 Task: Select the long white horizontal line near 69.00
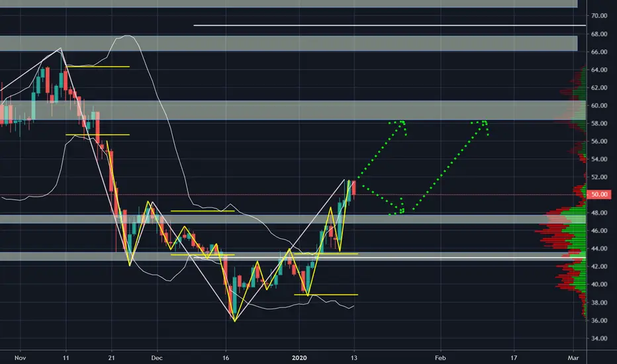point(389,25)
